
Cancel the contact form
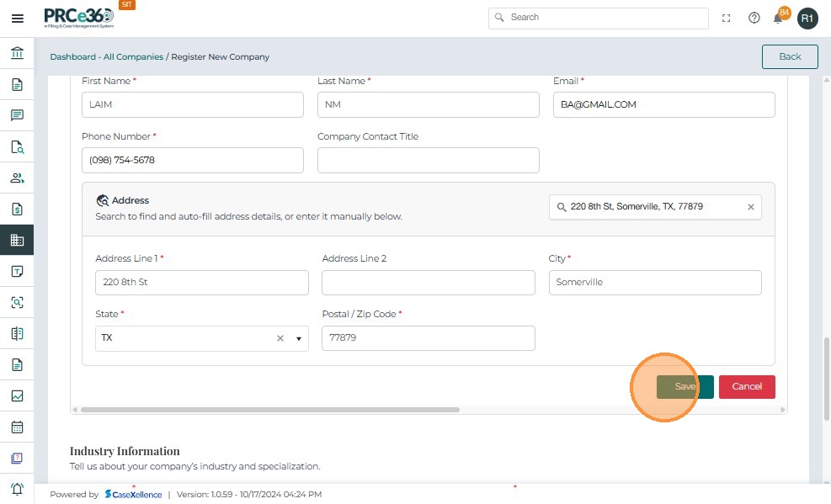pyautogui.click(x=747, y=386)
